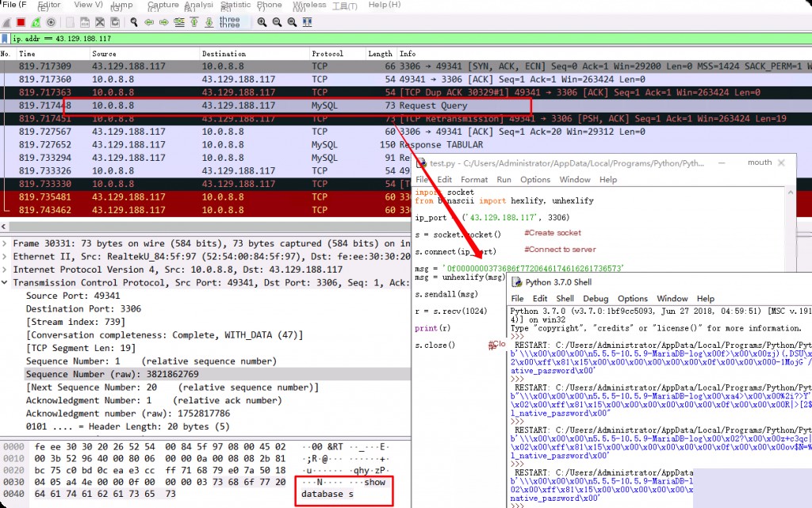
Task: Click the s.sendall(msg) line in test.py
Action: 446,294
